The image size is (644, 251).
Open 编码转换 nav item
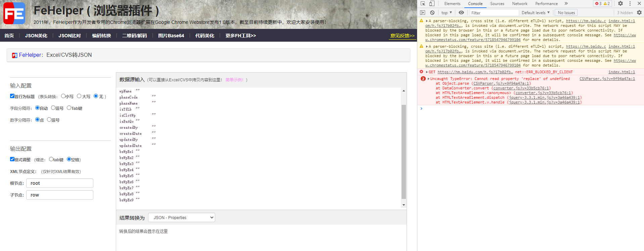click(x=101, y=36)
